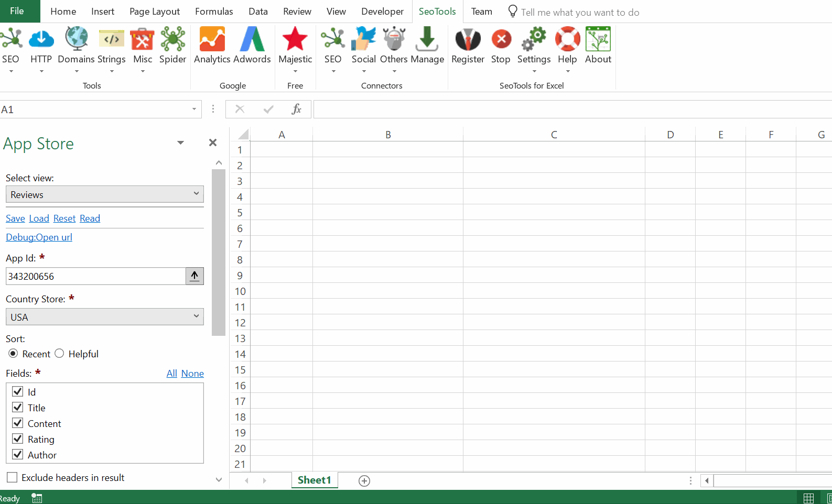Expand the Help dropdown arrow
The image size is (832, 504).
pos(568,71)
